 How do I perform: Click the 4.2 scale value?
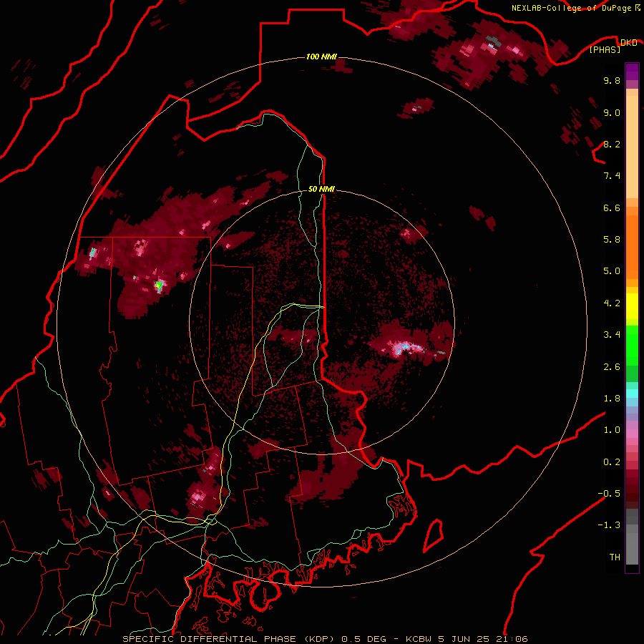click(x=612, y=303)
